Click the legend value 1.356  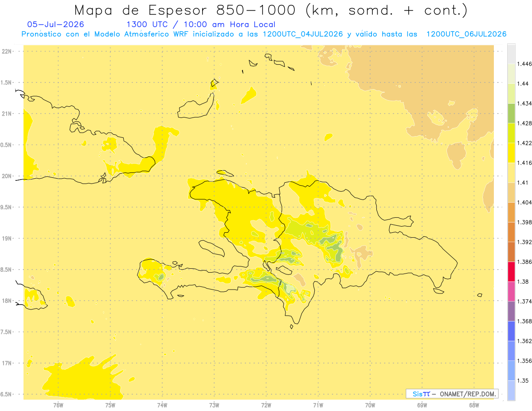525,361
